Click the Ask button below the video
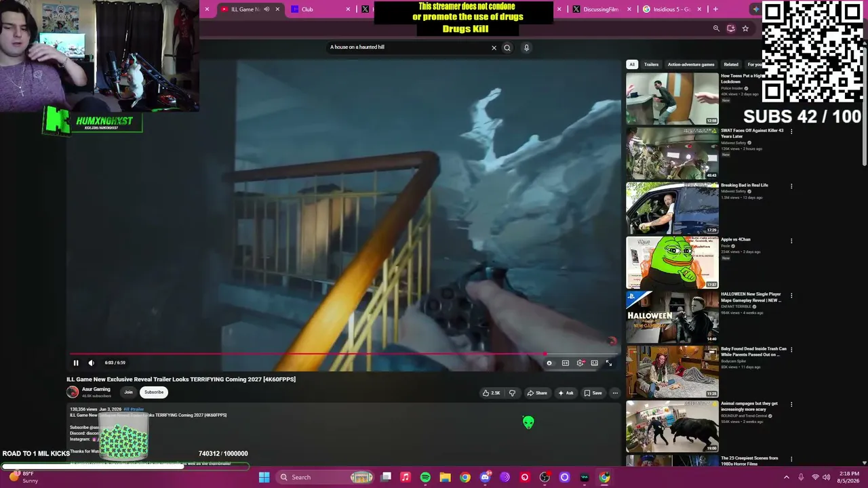This screenshot has height=488, width=868. coord(566,393)
